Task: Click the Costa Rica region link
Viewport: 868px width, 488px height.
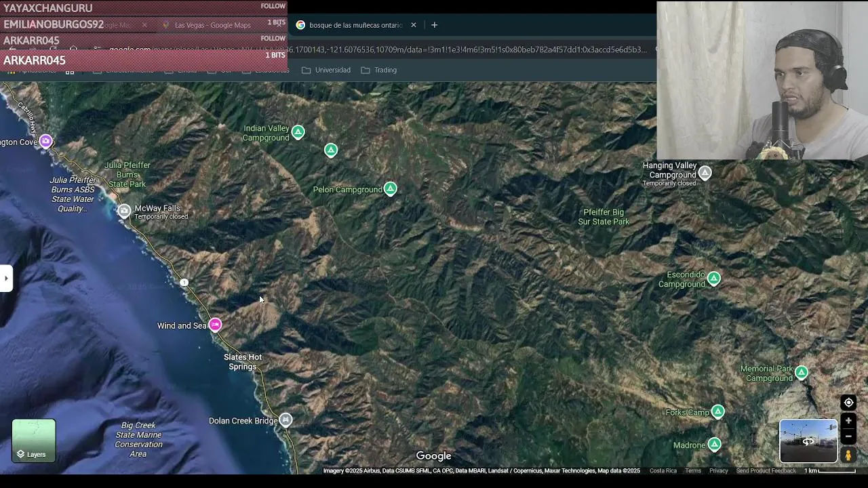Action: (x=663, y=471)
